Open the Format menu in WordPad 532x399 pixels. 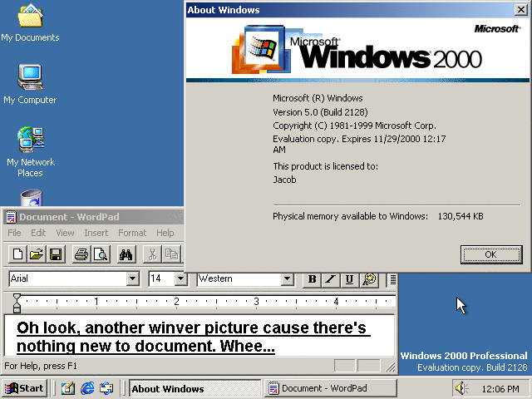(132, 233)
